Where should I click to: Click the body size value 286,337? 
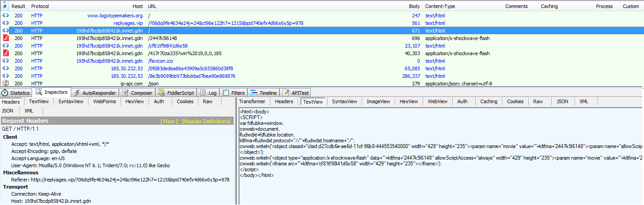point(411,76)
